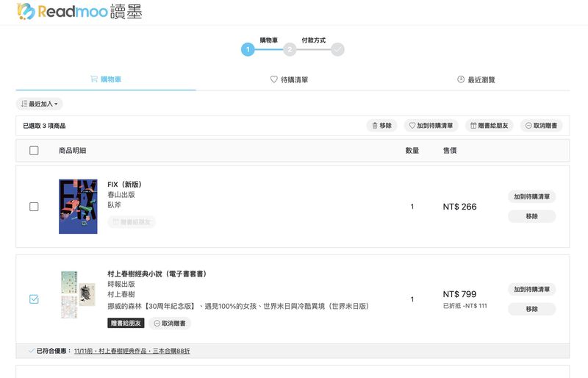Open the 村上春樹經典小說 cover thumbnail
The height and width of the screenshot is (378, 588).
78,295
